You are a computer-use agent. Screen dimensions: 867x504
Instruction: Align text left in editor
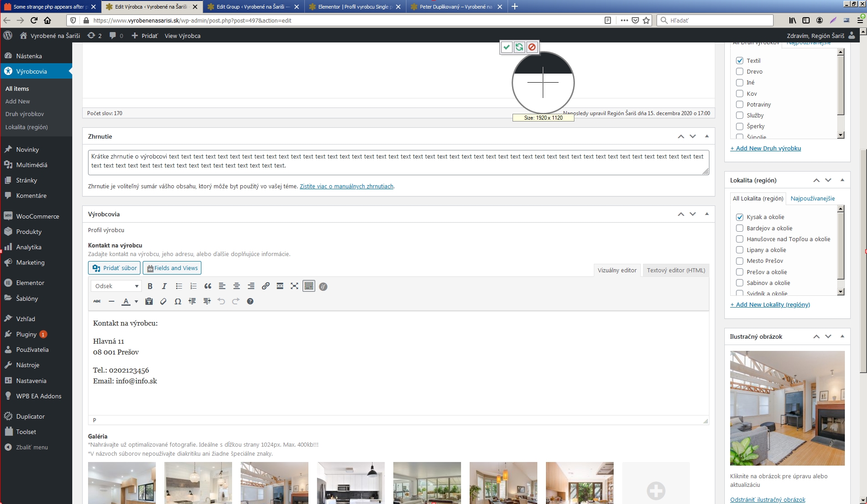click(x=222, y=286)
